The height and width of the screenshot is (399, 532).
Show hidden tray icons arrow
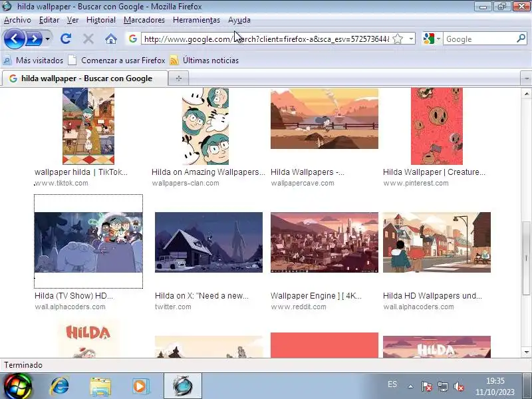(x=410, y=386)
